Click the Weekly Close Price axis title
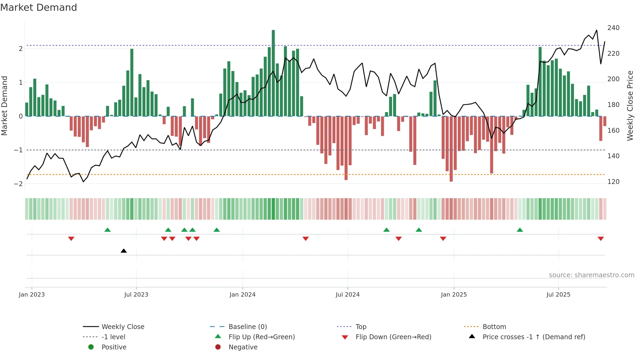The width and height of the screenshot is (644, 362). pos(630,106)
